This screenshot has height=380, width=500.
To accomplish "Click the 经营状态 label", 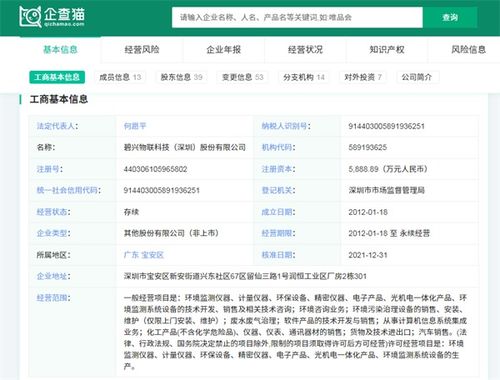I will (53, 212).
